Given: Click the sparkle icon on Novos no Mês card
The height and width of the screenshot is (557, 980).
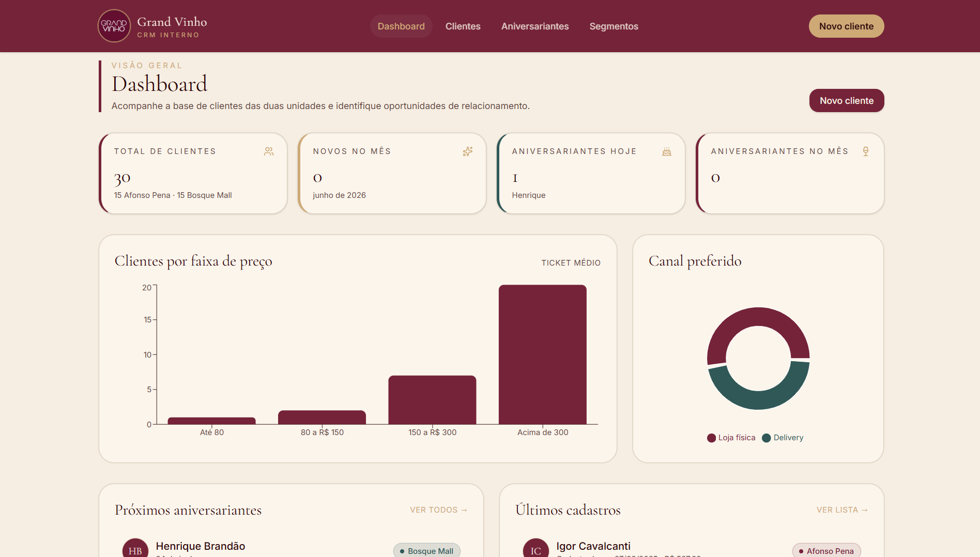Looking at the screenshot, I should click(x=468, y=151).
